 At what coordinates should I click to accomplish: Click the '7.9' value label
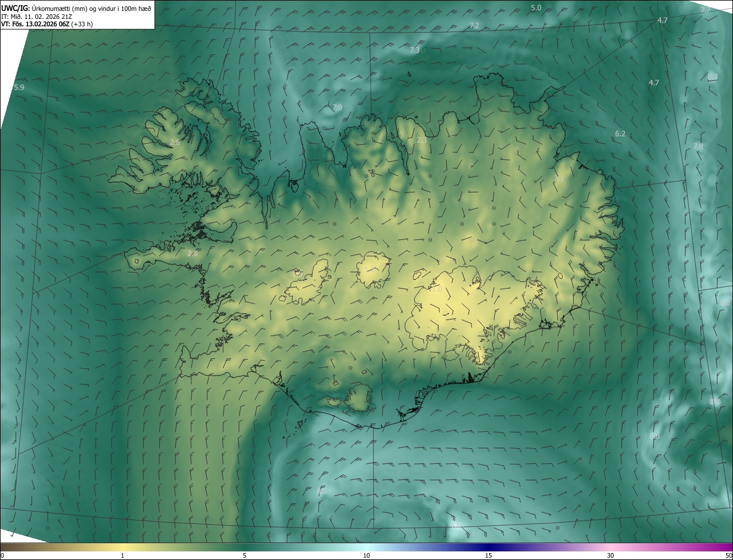[337, 108]
